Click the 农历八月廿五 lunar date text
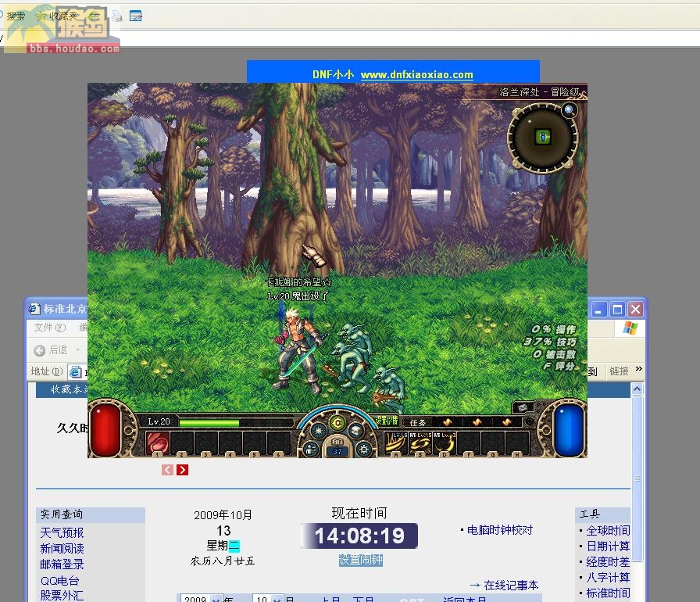 (223, 561)
